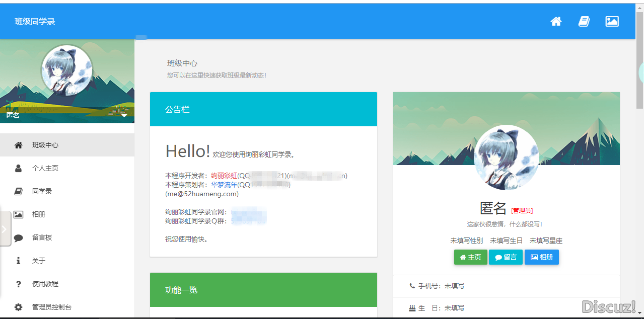Click the gear icon beside 管理员控制台

pyautogui.click(x=19, y=307)
